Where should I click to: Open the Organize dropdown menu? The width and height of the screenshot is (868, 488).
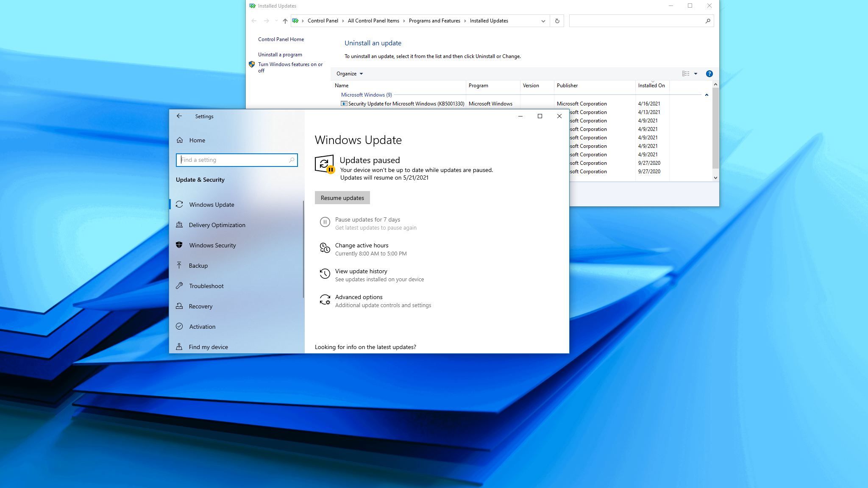click(x=349, y=73)
